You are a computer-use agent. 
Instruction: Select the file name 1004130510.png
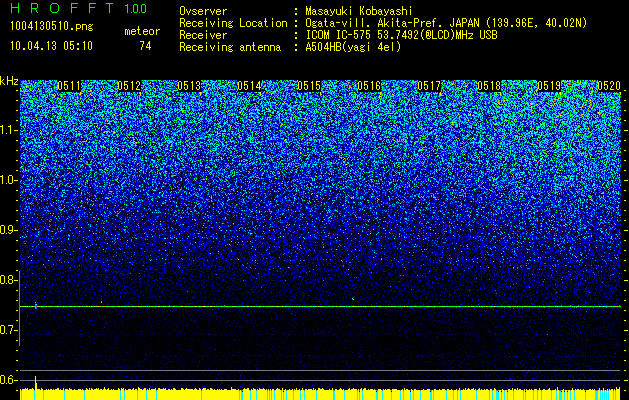52,27
